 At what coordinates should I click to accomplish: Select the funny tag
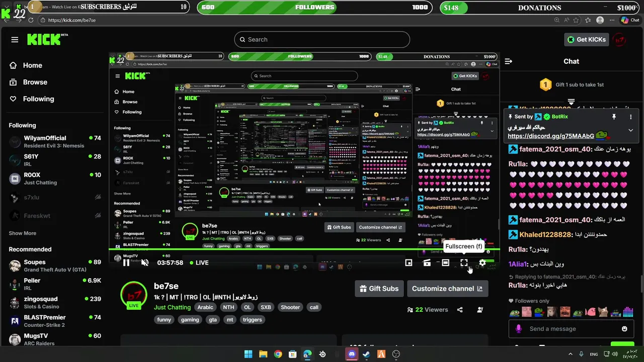[x=164, y=320]
